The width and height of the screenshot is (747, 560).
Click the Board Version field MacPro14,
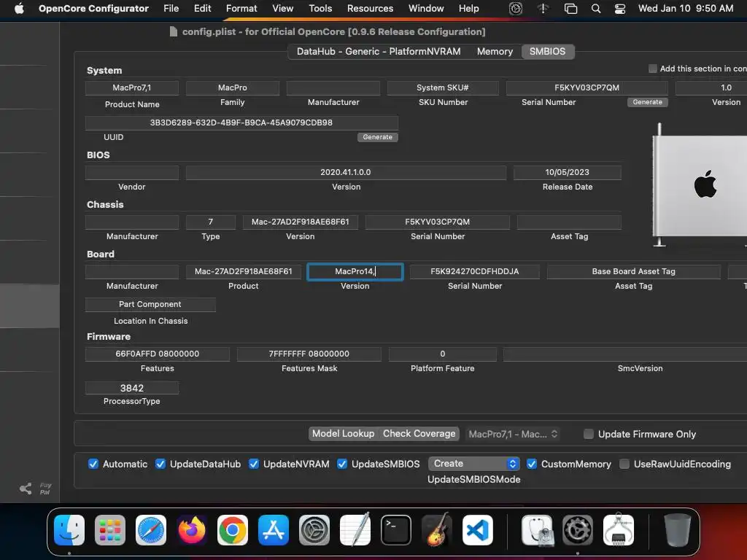[355, 271]
